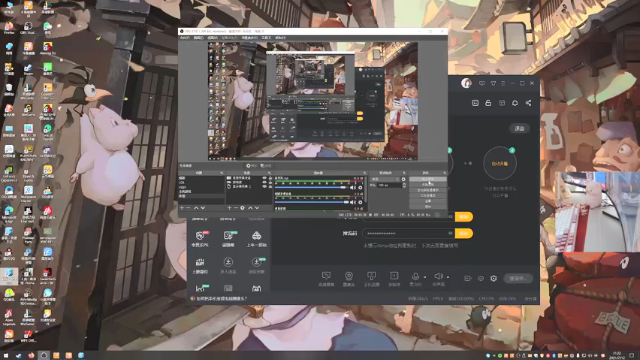
Task: Open source properties gear below Sources list
Action: pos(242,208)
